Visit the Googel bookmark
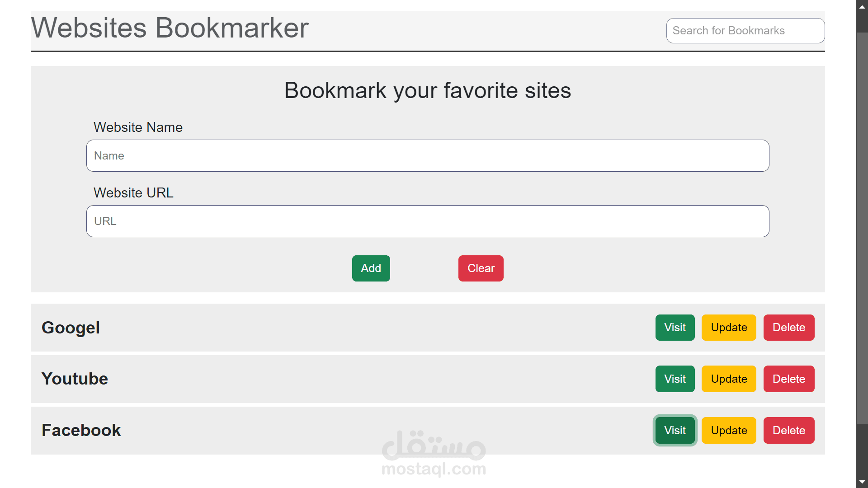868x488 pixels. [x=675, y=328]
